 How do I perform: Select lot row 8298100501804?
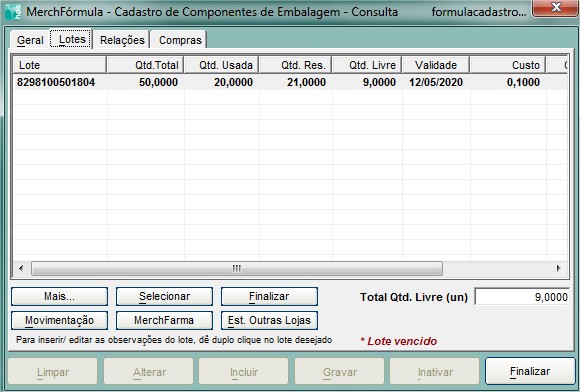click(290, 82)
